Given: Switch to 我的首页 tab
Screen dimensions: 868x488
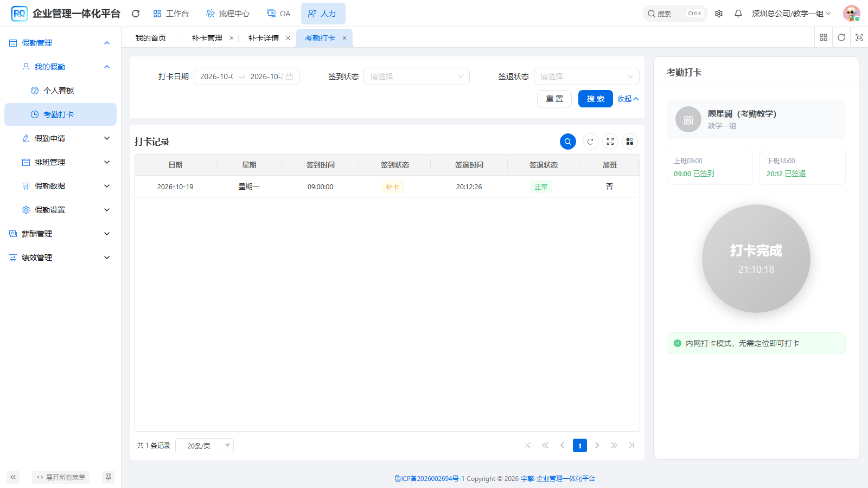Looking at the screenshot, I should click(x=151, y=38).
